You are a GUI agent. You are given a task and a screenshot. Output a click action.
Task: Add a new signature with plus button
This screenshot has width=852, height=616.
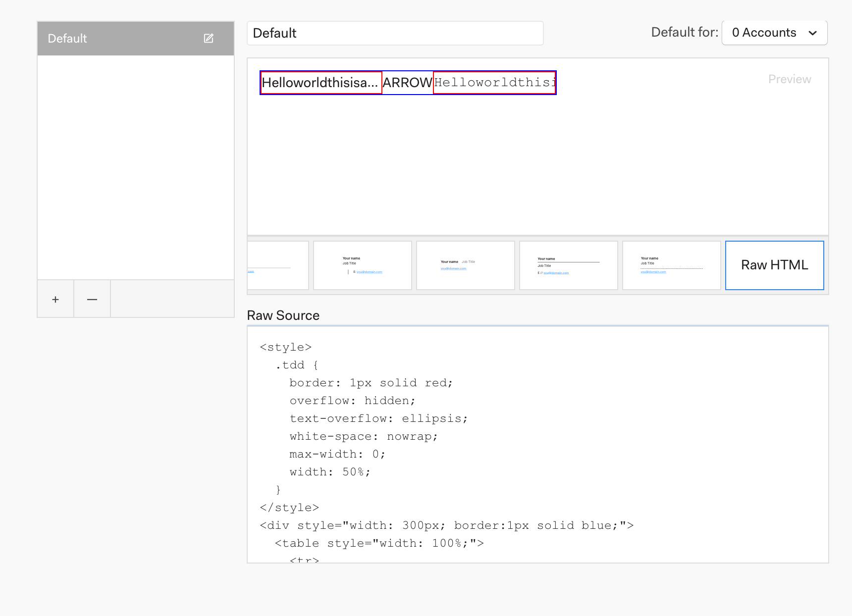[55, 299]
